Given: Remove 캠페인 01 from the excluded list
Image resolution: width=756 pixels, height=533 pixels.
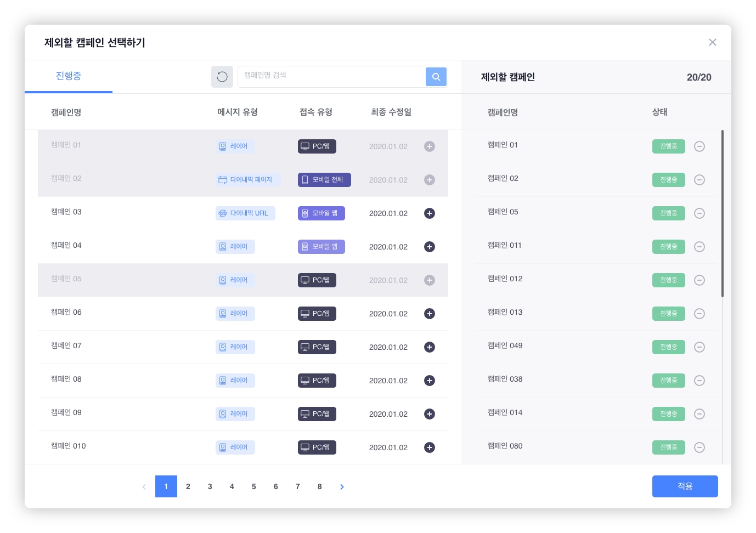Looking at the screenshot, I should pos(699,146).
